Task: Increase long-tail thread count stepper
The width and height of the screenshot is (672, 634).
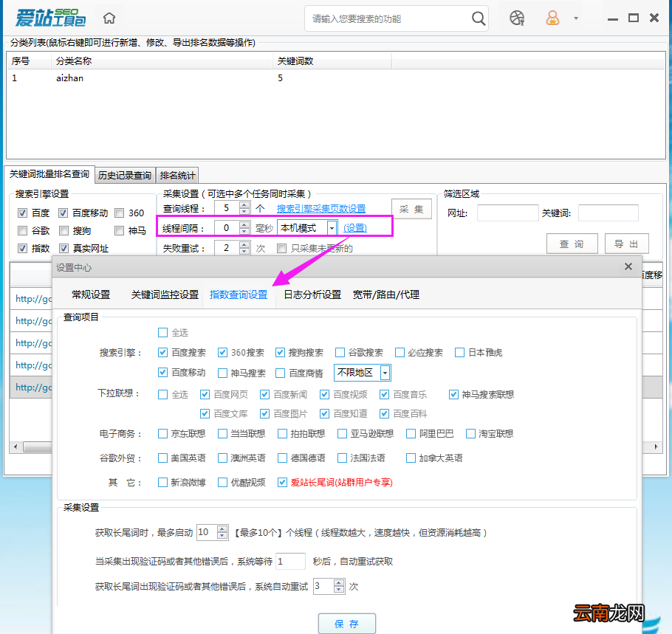Action: coord(222,529)
